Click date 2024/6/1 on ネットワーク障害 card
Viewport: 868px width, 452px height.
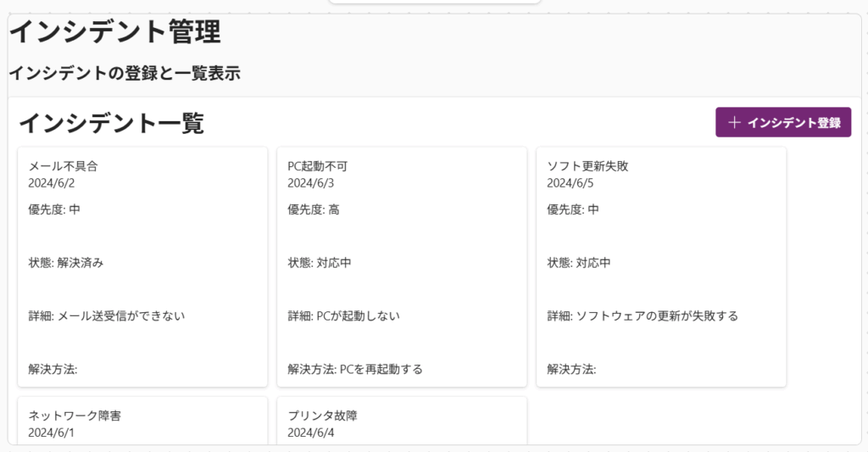[x=53, y=432]
